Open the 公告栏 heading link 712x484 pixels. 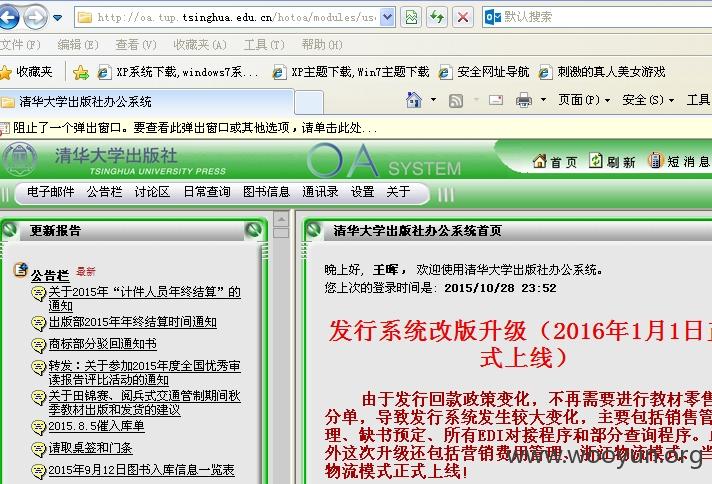tap(50, 276)
